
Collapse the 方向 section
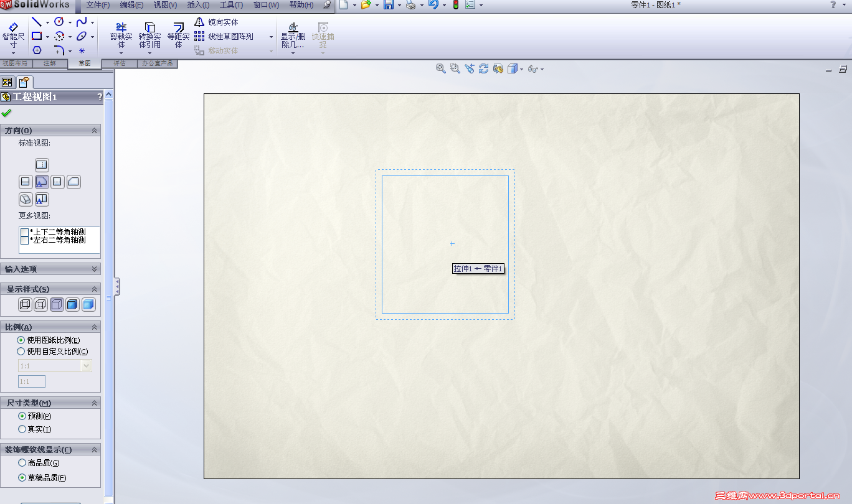pyautogui.click(x=95, y=131)
